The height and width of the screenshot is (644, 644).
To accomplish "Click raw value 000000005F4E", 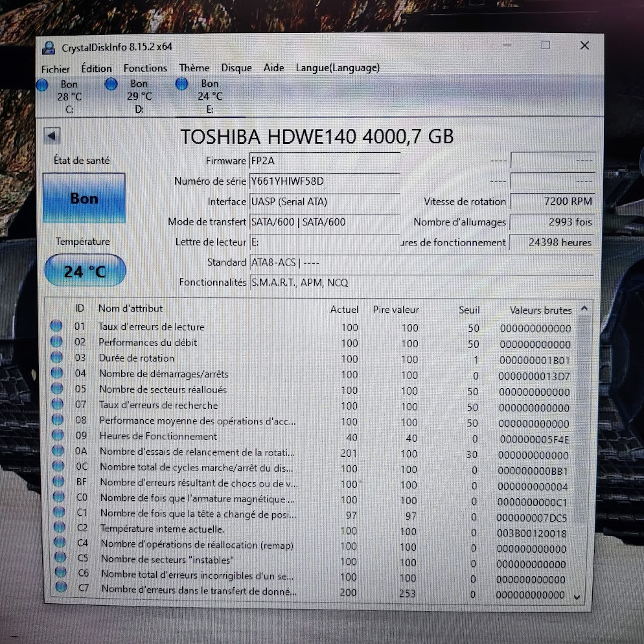I will (x=535, y=439).
